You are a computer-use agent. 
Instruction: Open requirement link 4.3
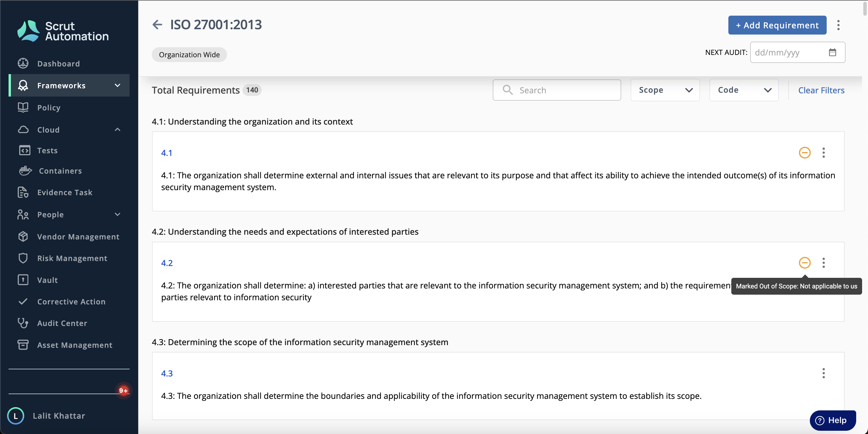167,373
